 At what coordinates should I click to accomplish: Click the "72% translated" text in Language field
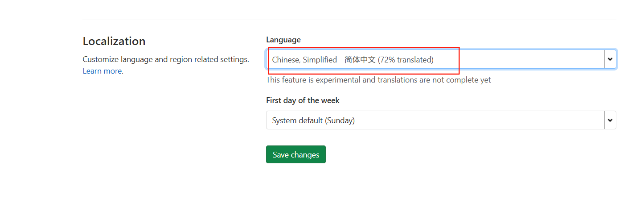click(406, 59)
